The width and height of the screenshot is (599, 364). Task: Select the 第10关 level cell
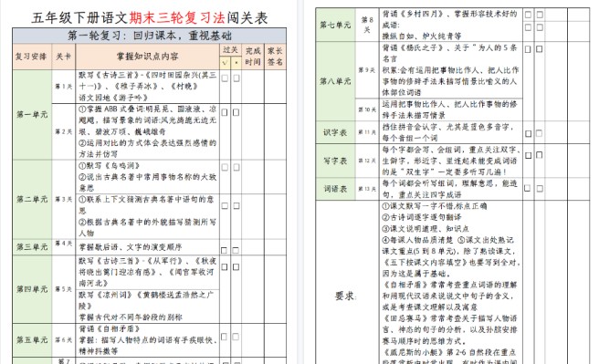click(367, 109)
